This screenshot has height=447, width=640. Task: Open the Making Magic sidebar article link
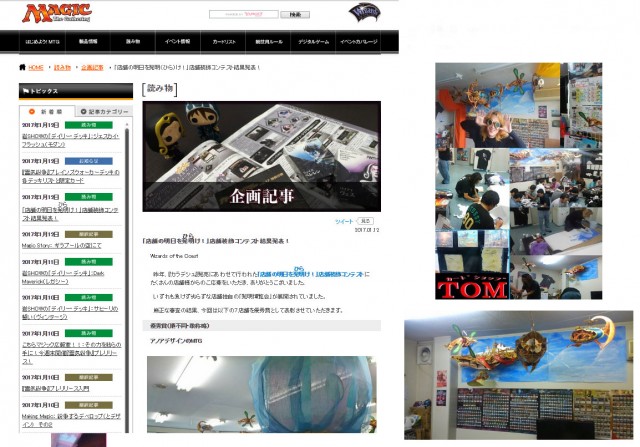tap(71, 420)
